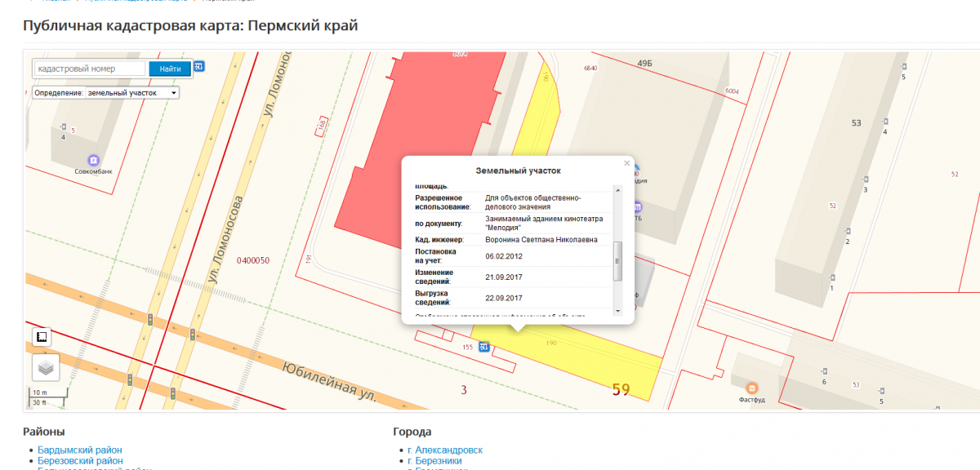The width and height of the screenshot is (980, 470).
Task: Open the Березовский район link
Action: 80,461
